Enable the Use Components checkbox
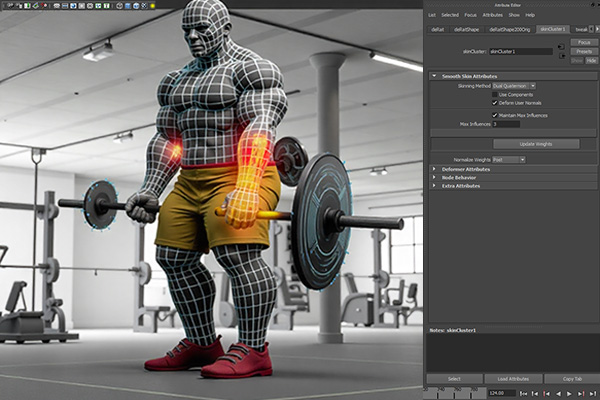Screen dimensions: 600x400 tap(494, 94)
